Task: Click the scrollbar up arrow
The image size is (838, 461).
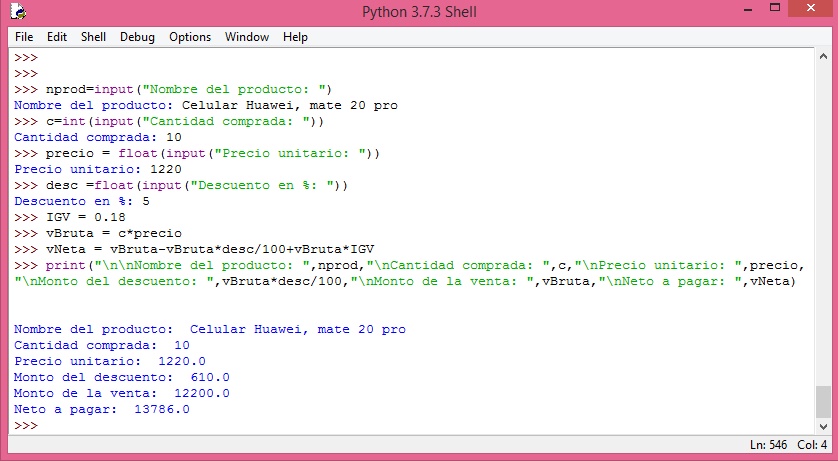Action: (x=823, y=57)
